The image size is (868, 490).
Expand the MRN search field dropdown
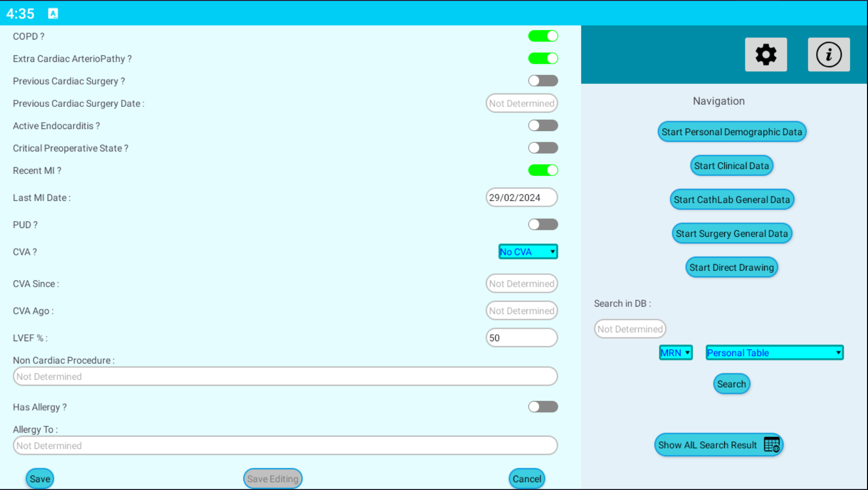point(675,353)
